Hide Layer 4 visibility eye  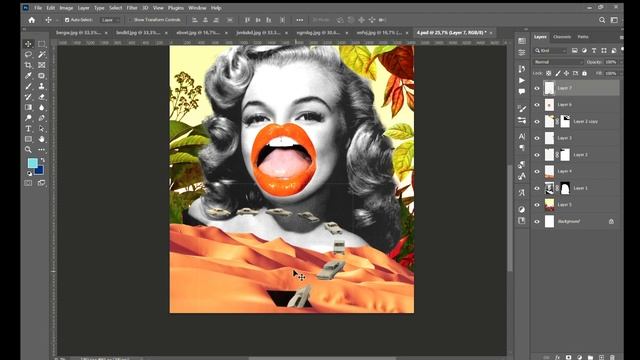537,171
